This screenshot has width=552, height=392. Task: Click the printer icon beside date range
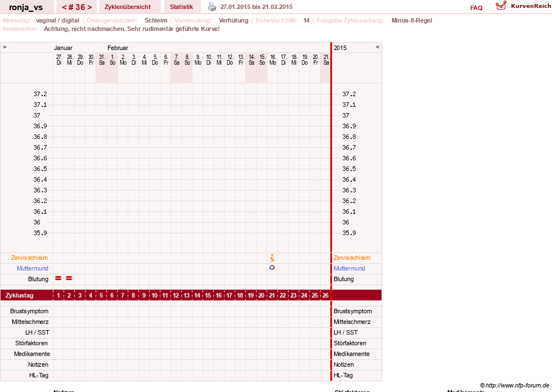click(x=212, y=7)
